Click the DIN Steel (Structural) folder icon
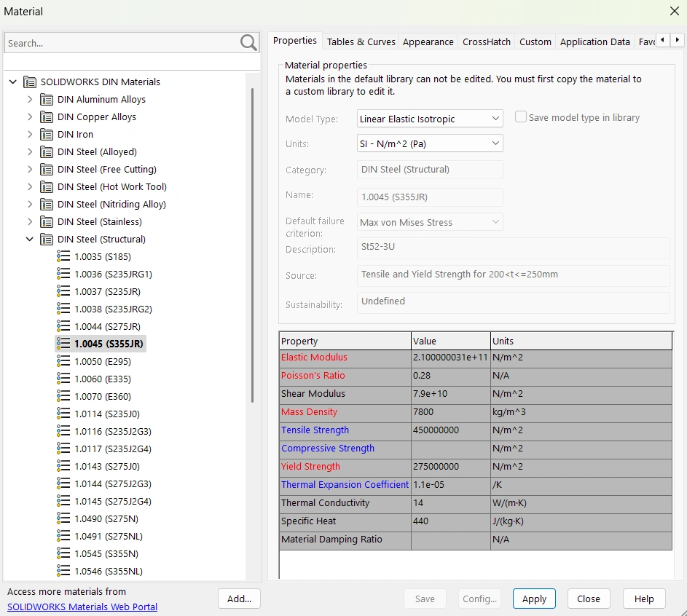 [47, 240]
